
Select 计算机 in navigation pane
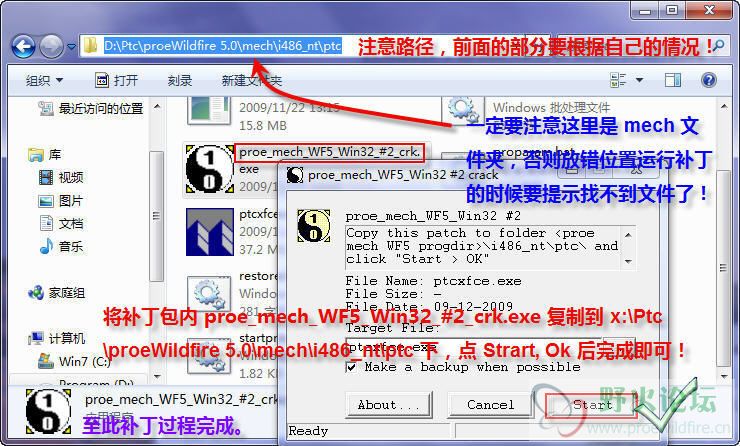click(x=67, y=338)
